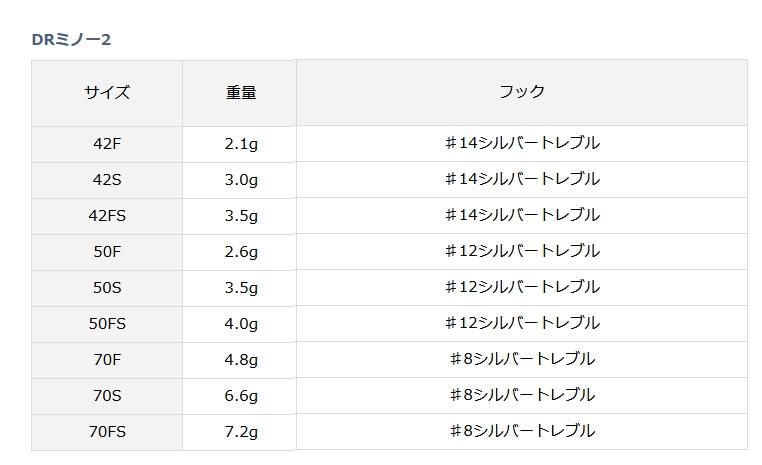Click the 3.0g weight cell

(240, 179)
